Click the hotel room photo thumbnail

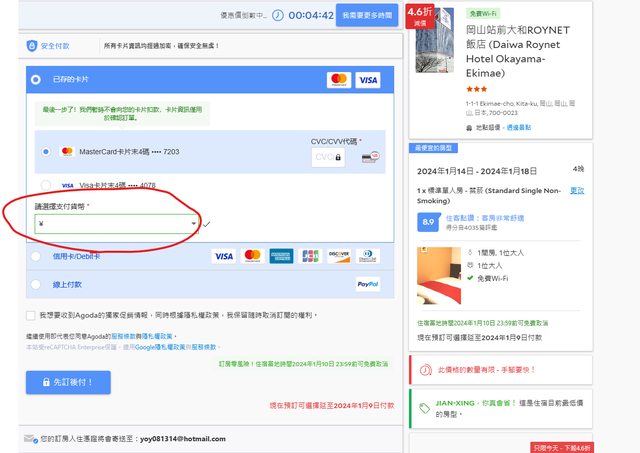[x=438, y=276]
